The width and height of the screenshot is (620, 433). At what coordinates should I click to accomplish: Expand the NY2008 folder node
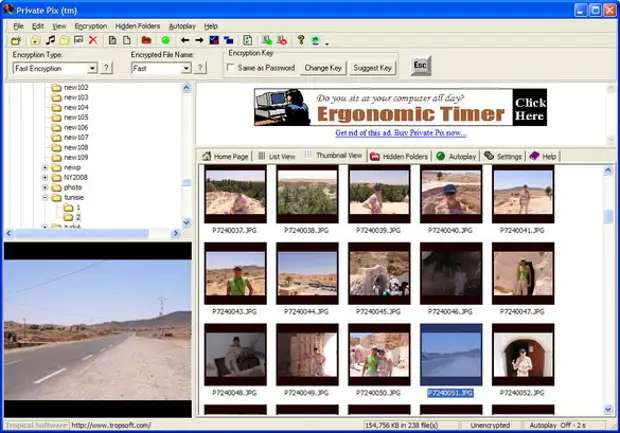[45, 176]
